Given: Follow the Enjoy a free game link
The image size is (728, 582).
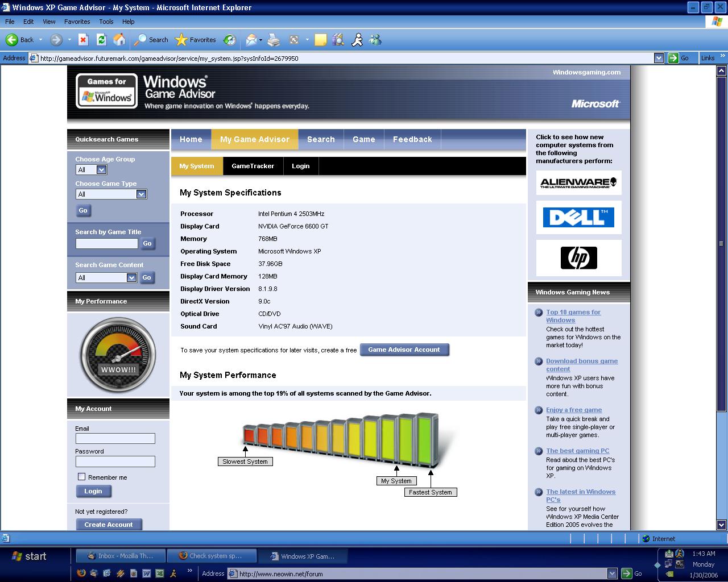Looking at the screenshot, I should [x=573, y=410].
